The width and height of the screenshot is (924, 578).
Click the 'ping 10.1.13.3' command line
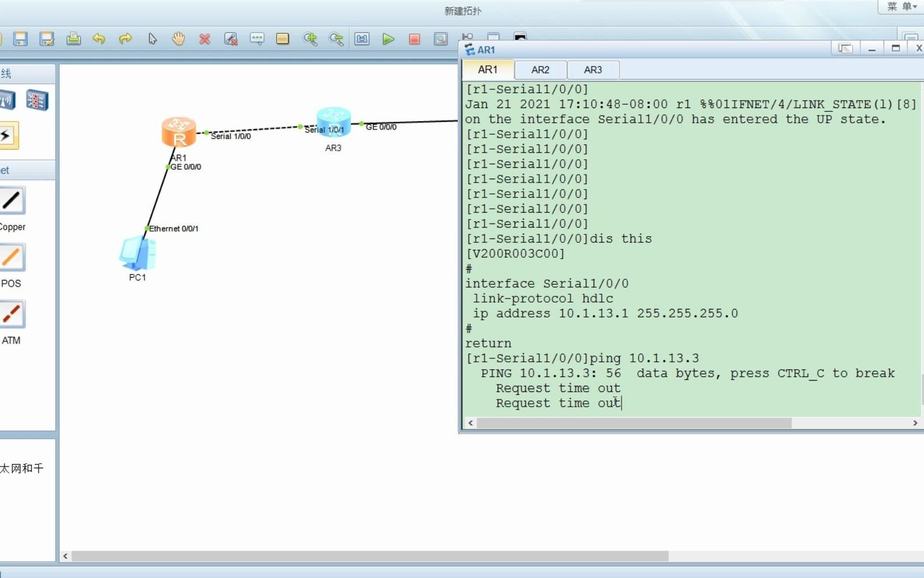coord(582,358)
